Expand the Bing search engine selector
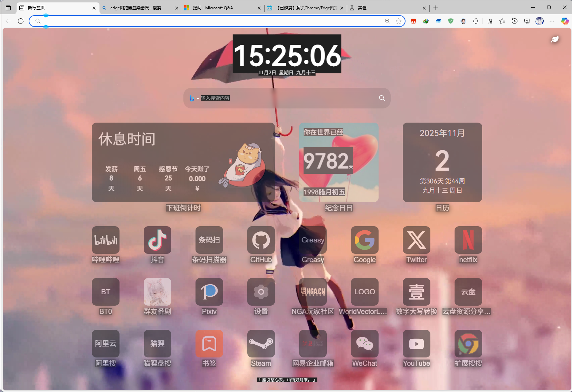Viewport: 572px width, 392px height. pos(194,98)
